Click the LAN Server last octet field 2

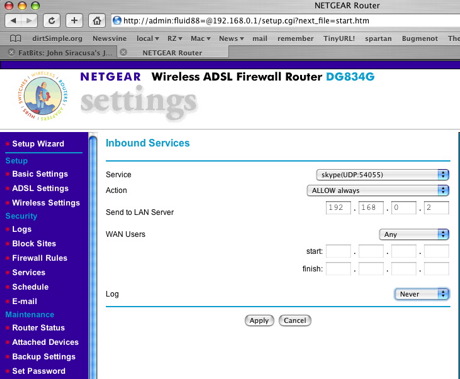(x=436, y=207)
